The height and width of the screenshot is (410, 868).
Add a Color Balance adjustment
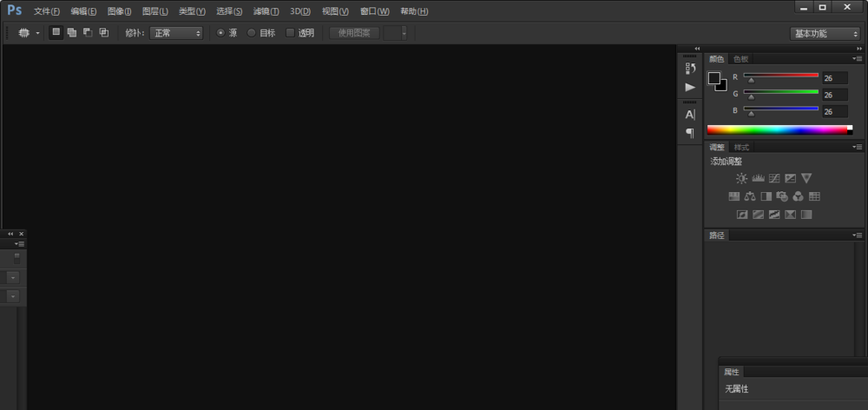tap(750, 196)
